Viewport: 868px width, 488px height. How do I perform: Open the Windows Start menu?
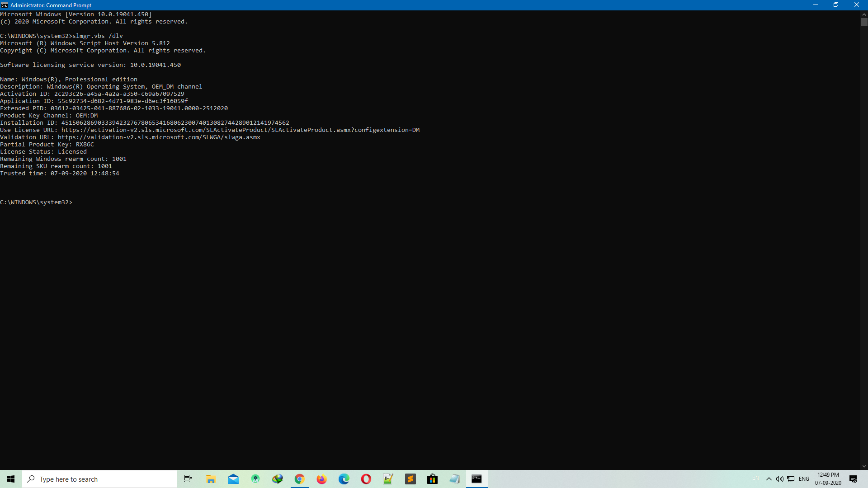[x=11, y=479]
